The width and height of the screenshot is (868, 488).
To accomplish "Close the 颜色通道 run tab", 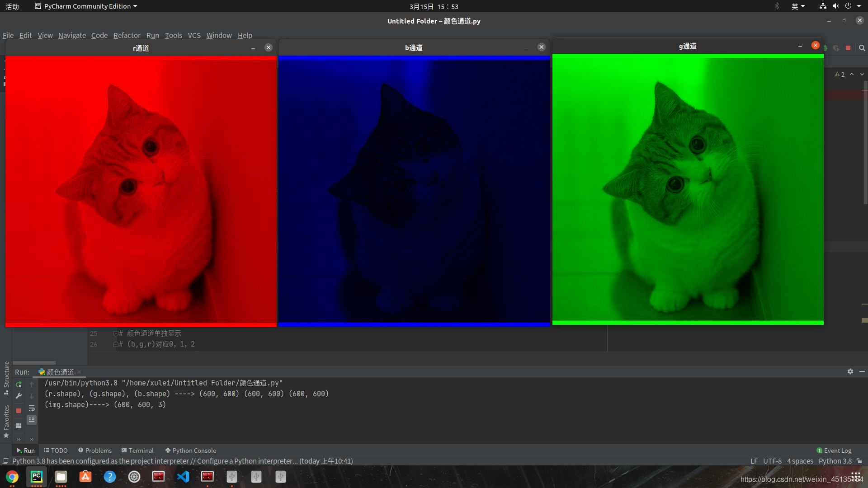I will pyautogui.click(x=79, y=372).
